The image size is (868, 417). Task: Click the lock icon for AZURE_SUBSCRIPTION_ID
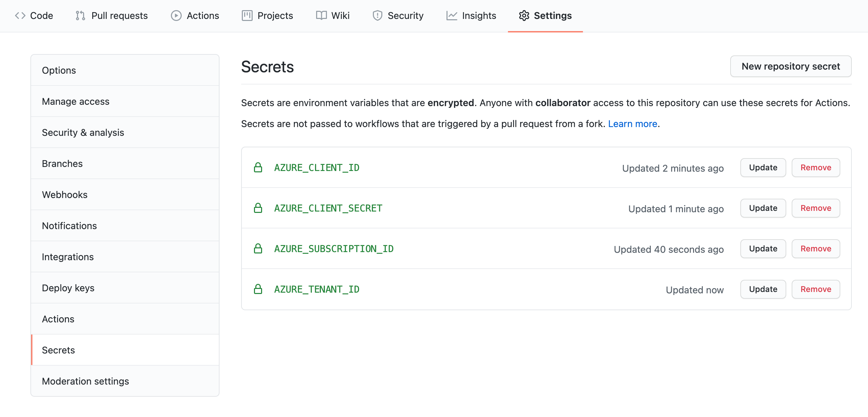point(258,248)
